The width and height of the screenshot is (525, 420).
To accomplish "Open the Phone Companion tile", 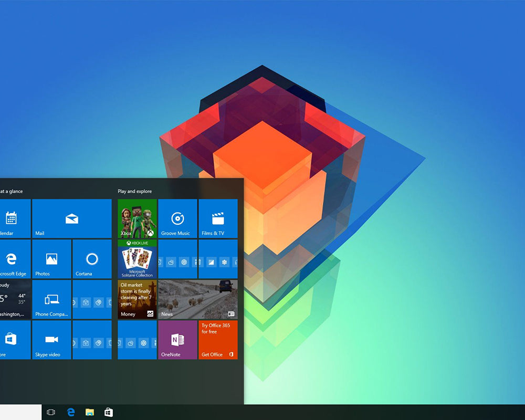I will pos(51,300).
